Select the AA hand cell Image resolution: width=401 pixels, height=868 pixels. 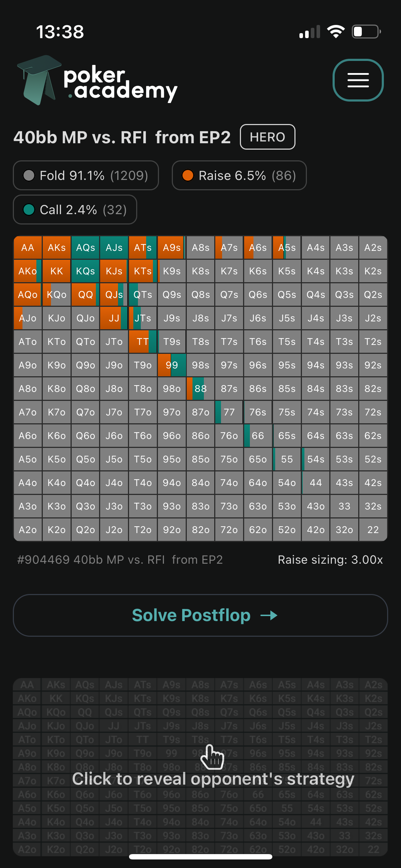click(28, 248)
